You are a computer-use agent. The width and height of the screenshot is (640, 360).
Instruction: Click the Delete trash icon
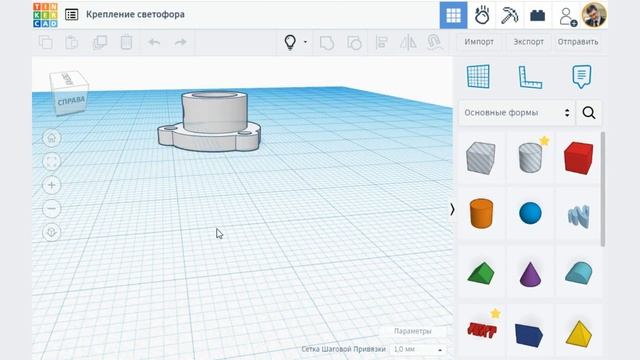click(x=127, y=42)
